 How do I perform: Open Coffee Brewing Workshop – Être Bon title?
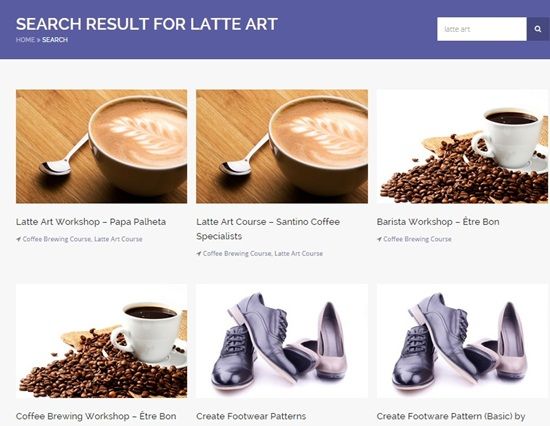click(96, 416)
